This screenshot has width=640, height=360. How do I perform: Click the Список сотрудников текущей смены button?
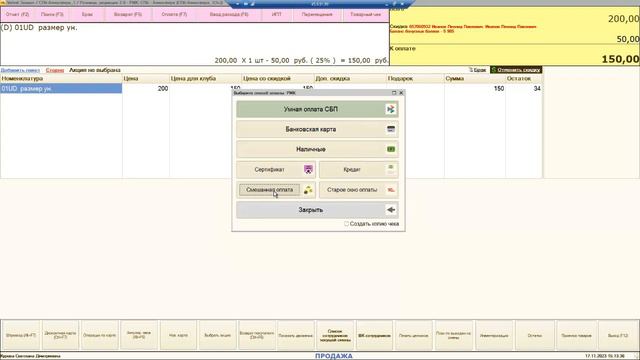[335, 335]
